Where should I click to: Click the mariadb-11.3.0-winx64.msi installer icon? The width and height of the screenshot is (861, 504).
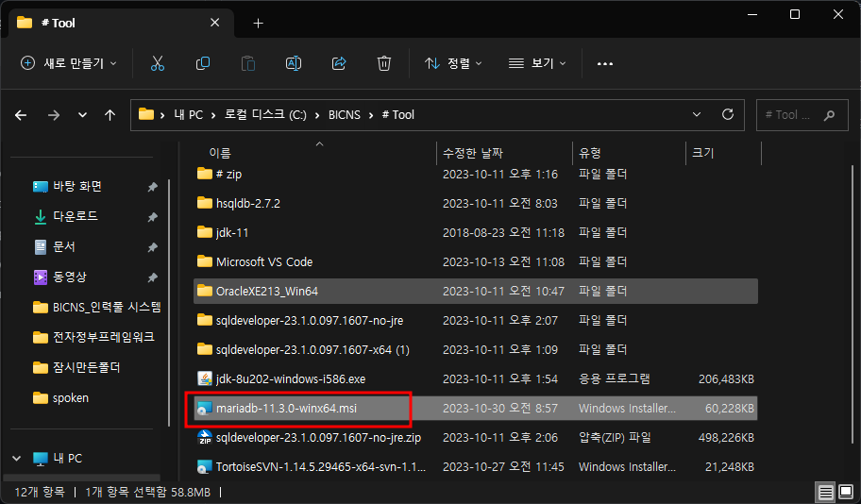204,409
